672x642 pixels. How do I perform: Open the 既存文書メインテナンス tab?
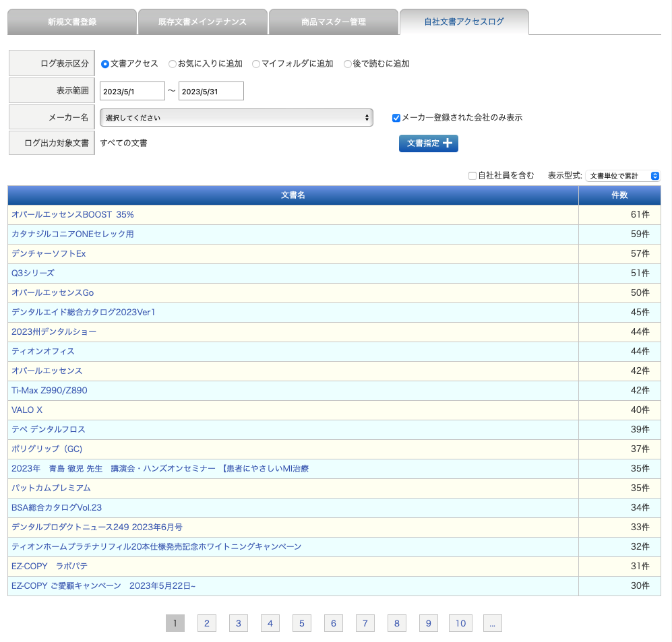tap(202, 22)
